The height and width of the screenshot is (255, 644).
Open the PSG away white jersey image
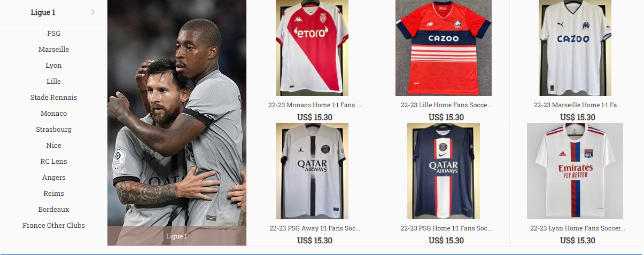[312, 171]
